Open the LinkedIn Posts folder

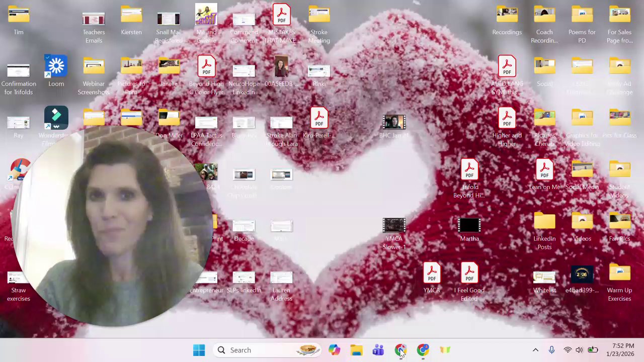pos(544,231)
